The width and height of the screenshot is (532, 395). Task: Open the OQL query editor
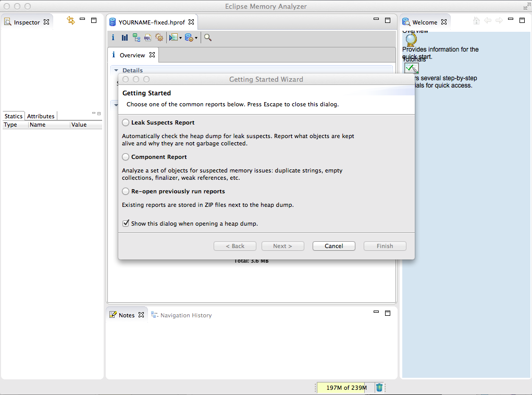147,38
